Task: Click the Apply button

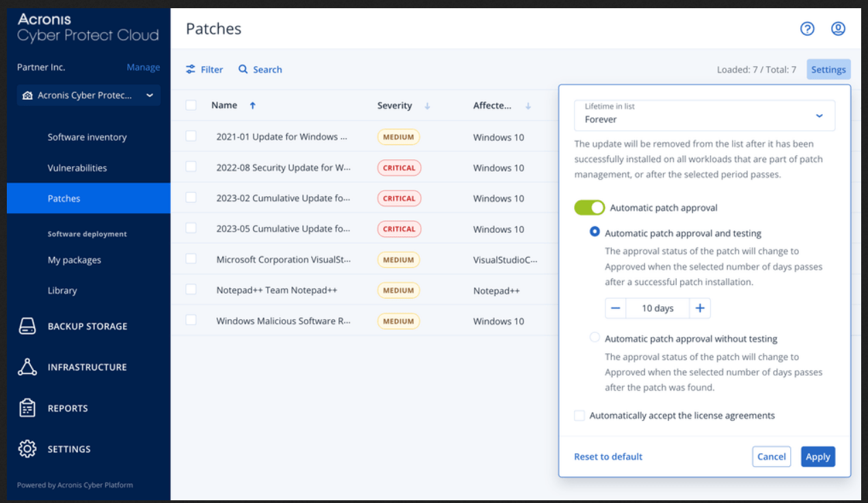Action: pyautogui.click(x=817, y=457)
